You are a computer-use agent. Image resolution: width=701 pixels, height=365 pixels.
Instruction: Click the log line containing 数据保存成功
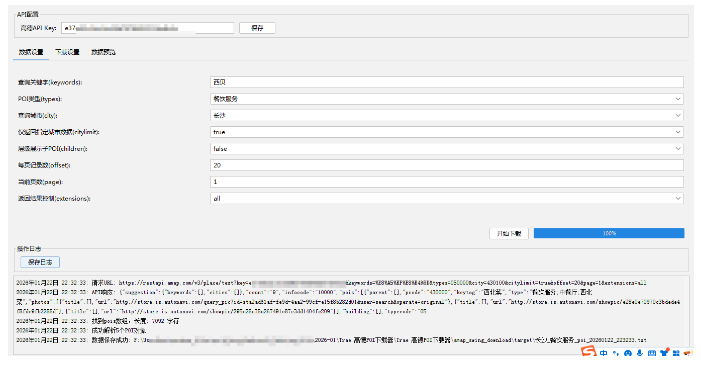coord(331,340)
